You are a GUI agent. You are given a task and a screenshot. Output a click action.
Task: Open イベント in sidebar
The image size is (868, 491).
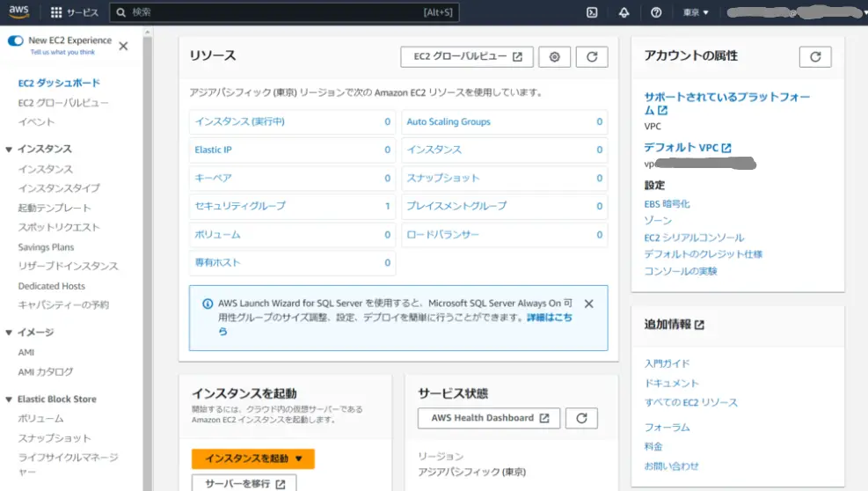click(x=36, y=122)
